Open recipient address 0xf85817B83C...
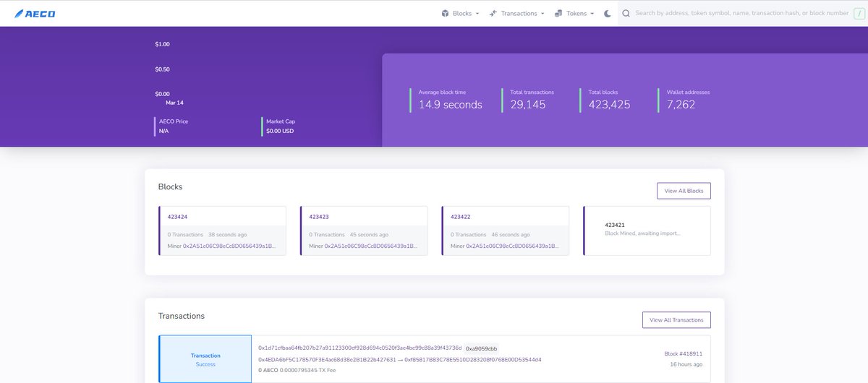The image size is (868, 383). coord(473,359)
